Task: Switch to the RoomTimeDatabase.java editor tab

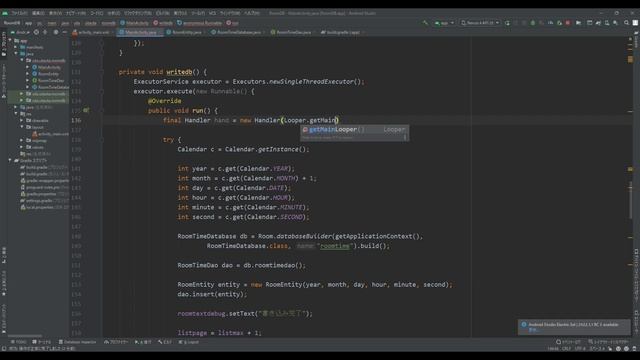Action: (237, 32)
